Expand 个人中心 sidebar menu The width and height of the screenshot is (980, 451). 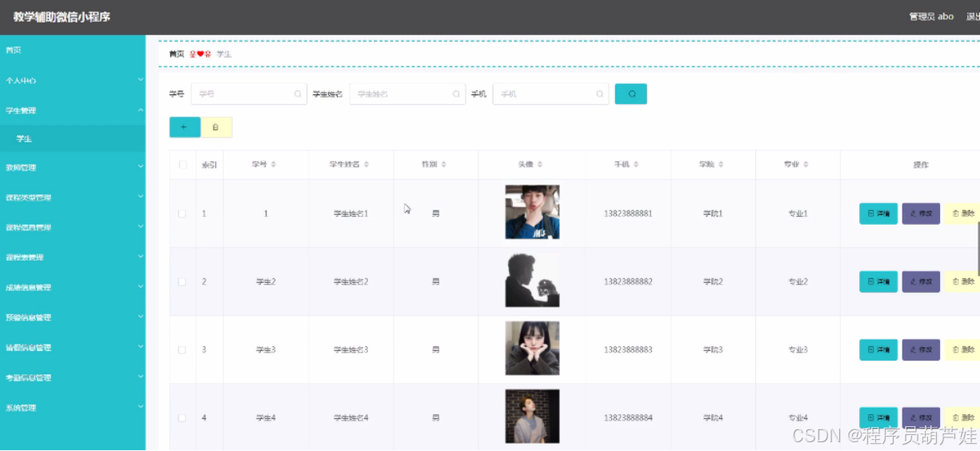(x=73, y=80)
